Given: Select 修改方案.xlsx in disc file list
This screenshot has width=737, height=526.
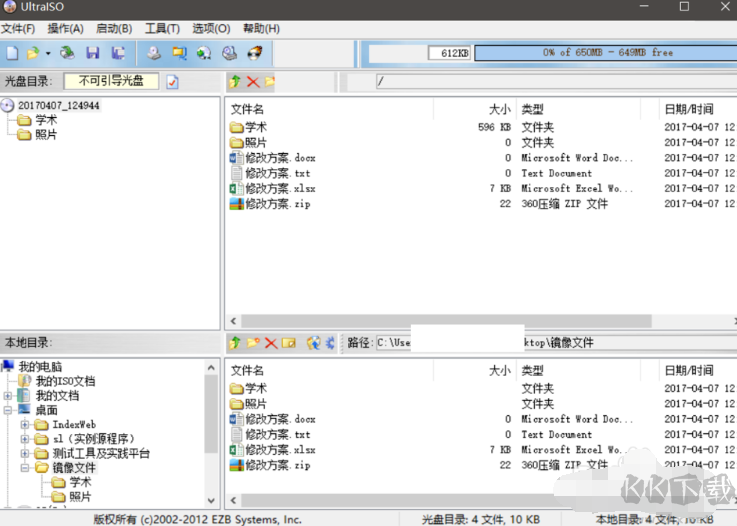Looking at the screenshot, I should tap(280, 188).
